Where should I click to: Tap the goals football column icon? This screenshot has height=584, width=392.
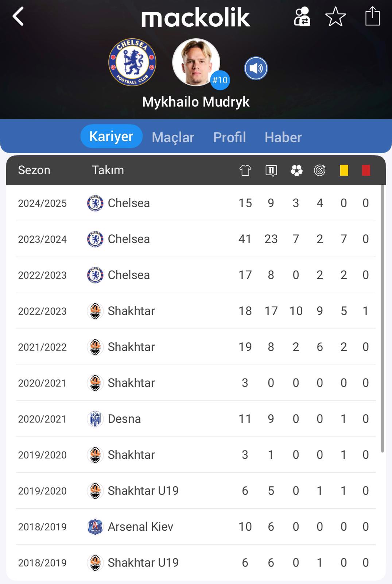296,170
